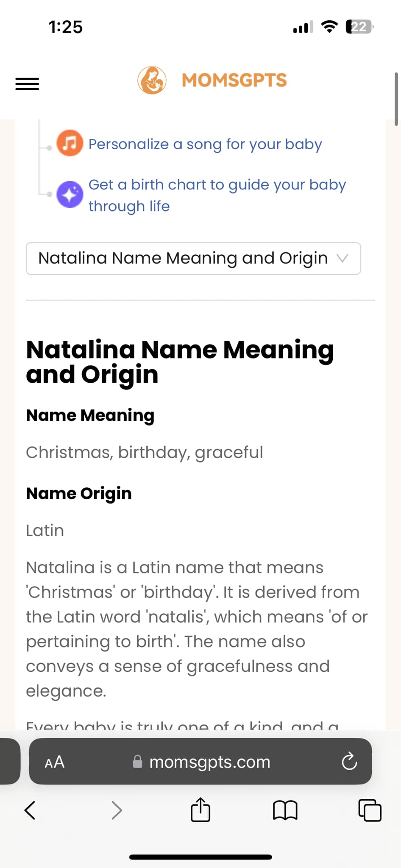This screenshot has width=401, height=868.
Task: Open Personalize a song for your baby link
Action: 205,144
